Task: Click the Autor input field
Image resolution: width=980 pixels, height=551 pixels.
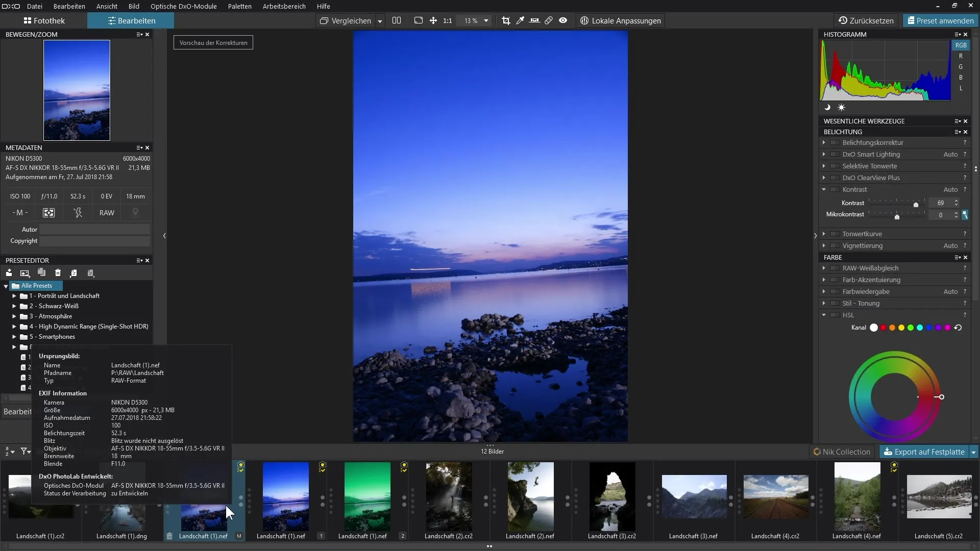Action: [95, 230]
